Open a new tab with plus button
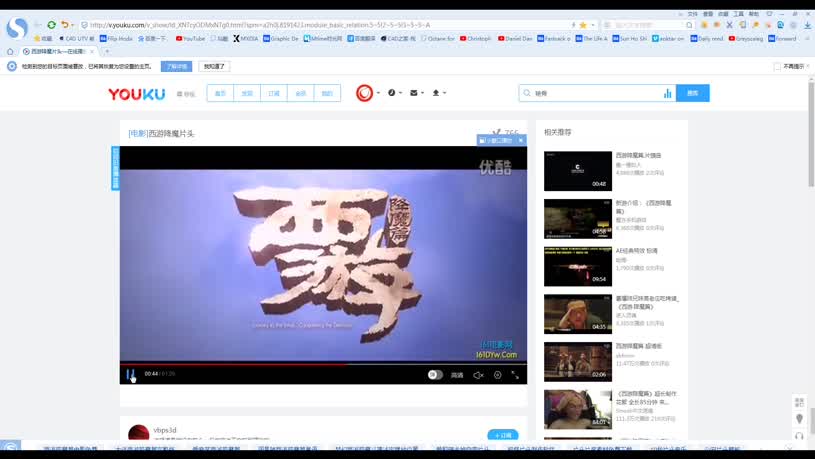The width and height of the screenshot is (815, 459). pyautogui.click(x=107, y=51)
